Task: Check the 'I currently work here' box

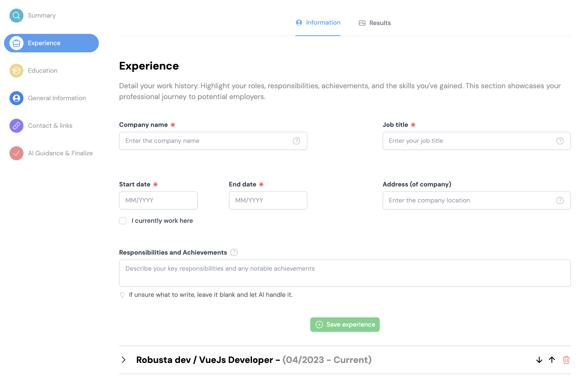Action: pyautogui.click(x=123, y=221)
